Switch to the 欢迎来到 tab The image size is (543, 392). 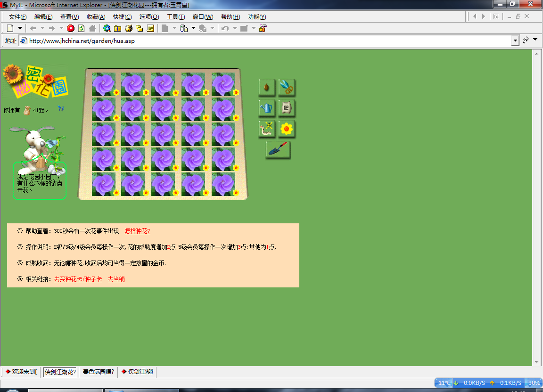pyautogui.click(x=22, y=372)
